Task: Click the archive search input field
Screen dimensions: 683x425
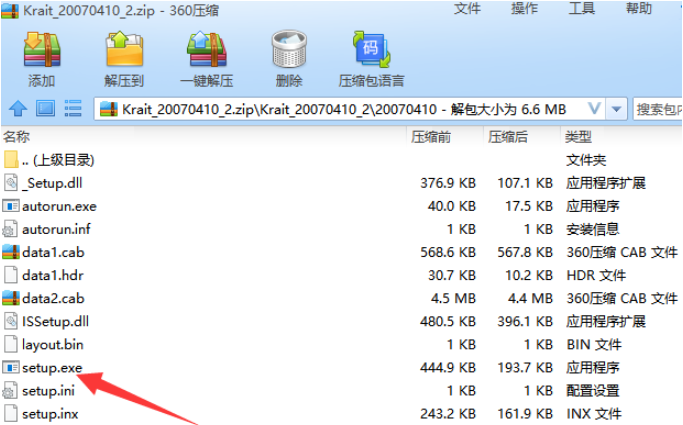Action: point(657,108)
